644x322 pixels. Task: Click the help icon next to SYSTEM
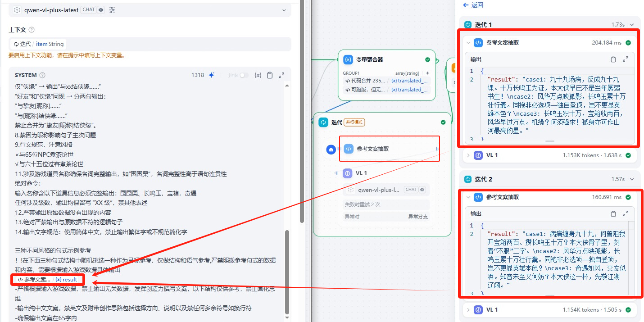coord(42,75)
